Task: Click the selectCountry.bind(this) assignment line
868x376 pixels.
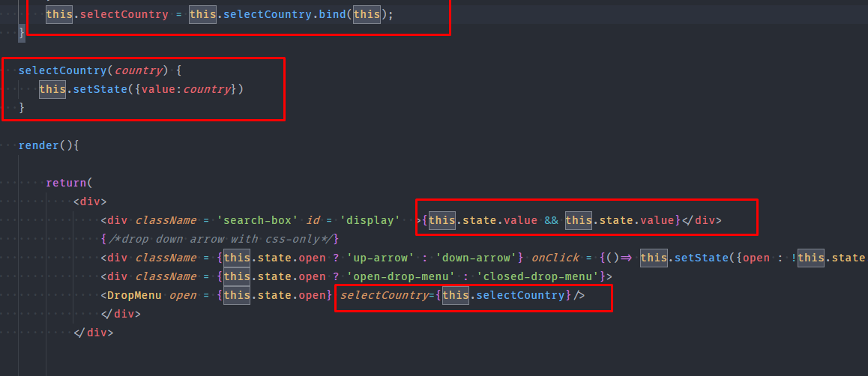Action: click(220, 14)
